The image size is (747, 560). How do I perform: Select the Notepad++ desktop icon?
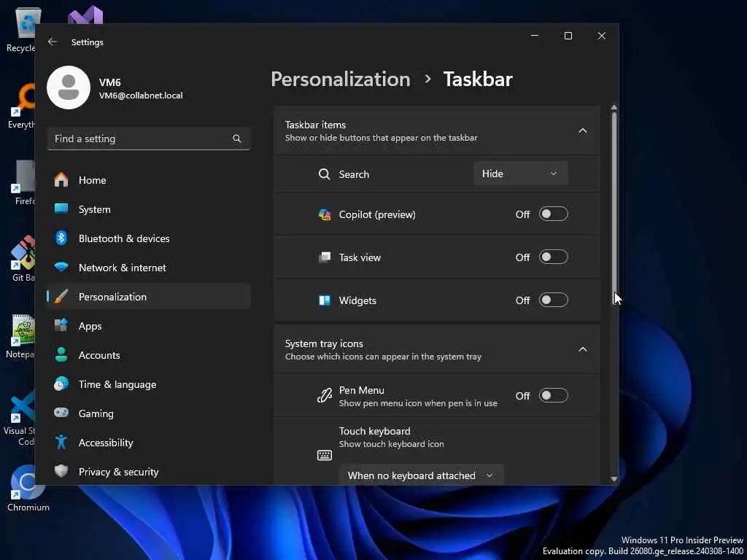coord(21,336)
